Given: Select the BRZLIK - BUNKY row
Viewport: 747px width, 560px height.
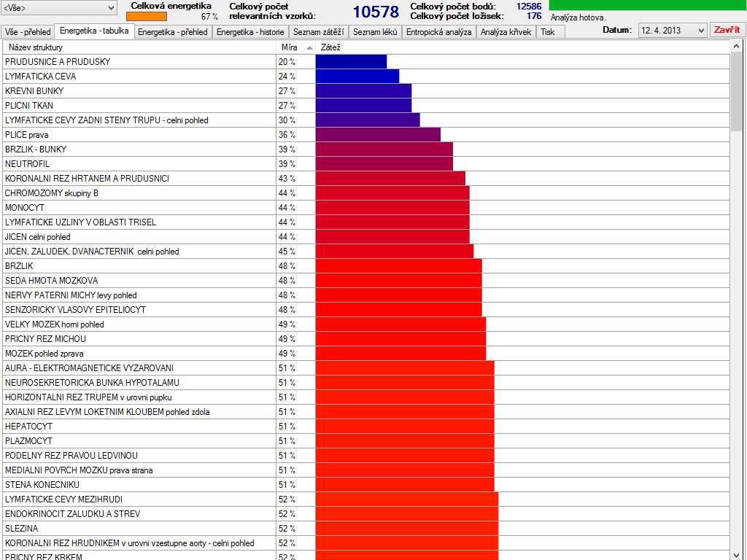Looking at the screenshot, I should (366, 149).
